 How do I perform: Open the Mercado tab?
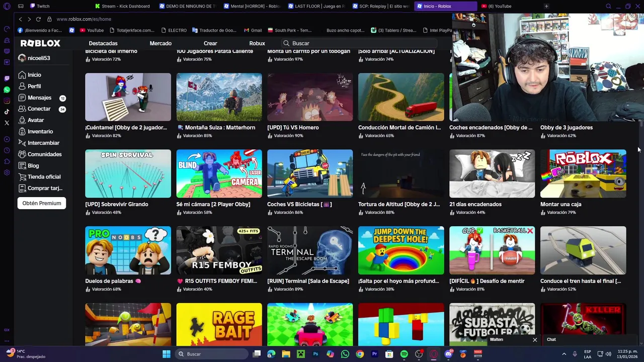coord(160,43)
